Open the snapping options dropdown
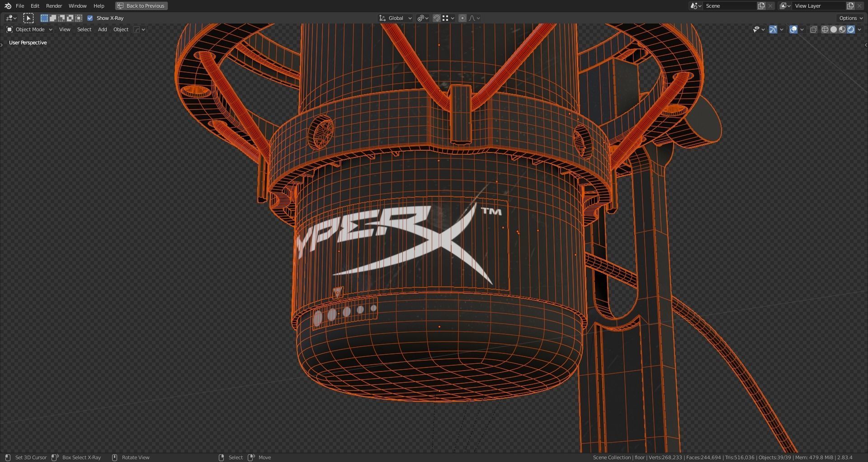Viewport: 868px width, 462px height. 448,18
